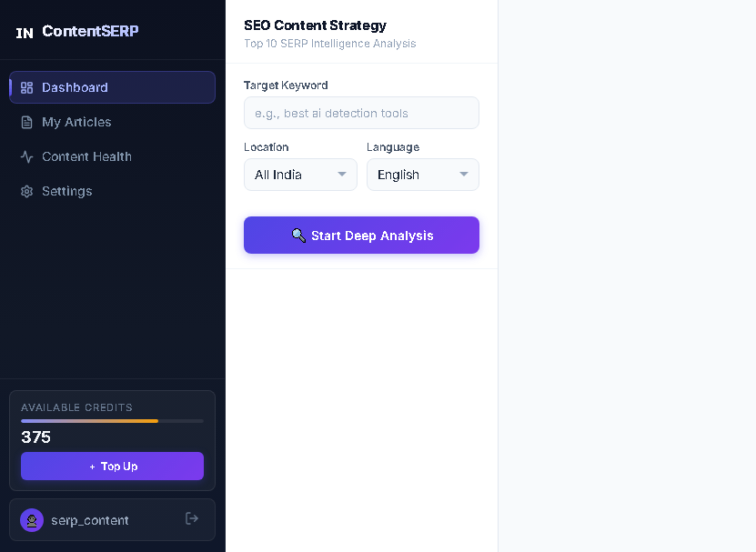Open the English language dropdown
This screenshot has height=552, width=756.
pyautogui.click(x=423, y=175)
